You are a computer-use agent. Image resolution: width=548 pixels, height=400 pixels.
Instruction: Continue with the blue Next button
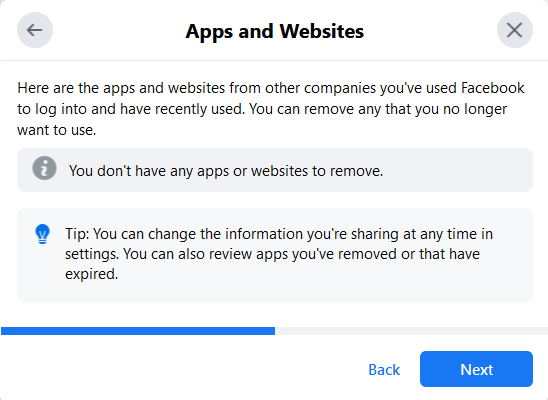[x=476, y=369]
